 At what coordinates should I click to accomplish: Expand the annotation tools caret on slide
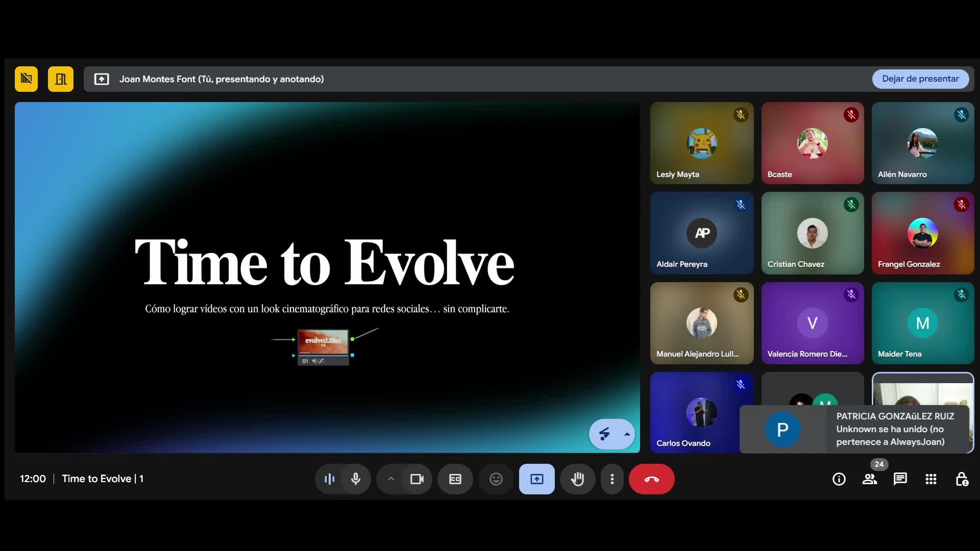[627, 434]
